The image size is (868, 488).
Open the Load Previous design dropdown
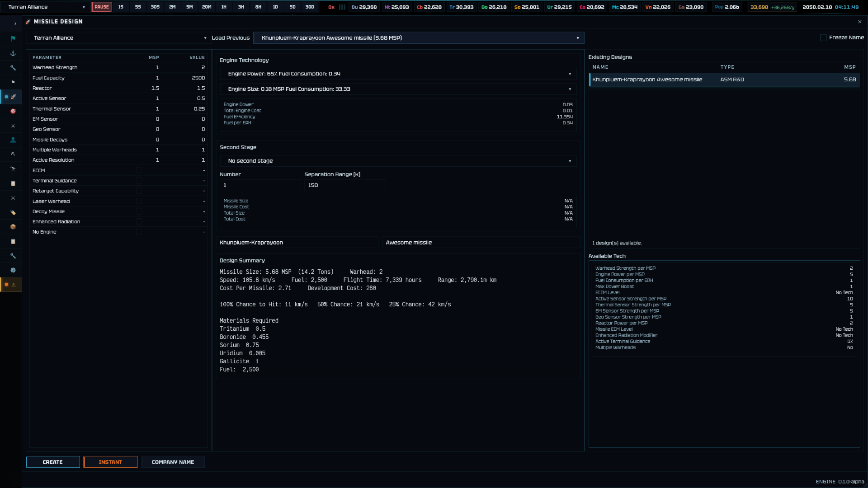[419, 38]
